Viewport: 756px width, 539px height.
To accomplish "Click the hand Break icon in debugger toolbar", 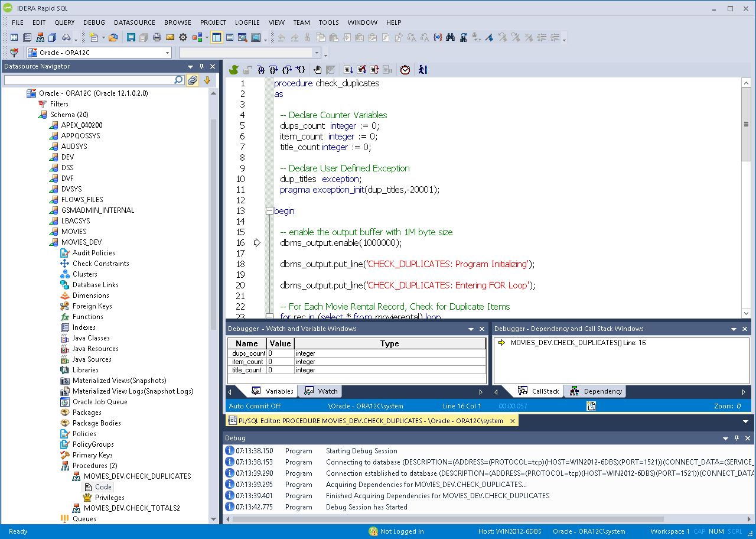I will click(x=317, y=70).
